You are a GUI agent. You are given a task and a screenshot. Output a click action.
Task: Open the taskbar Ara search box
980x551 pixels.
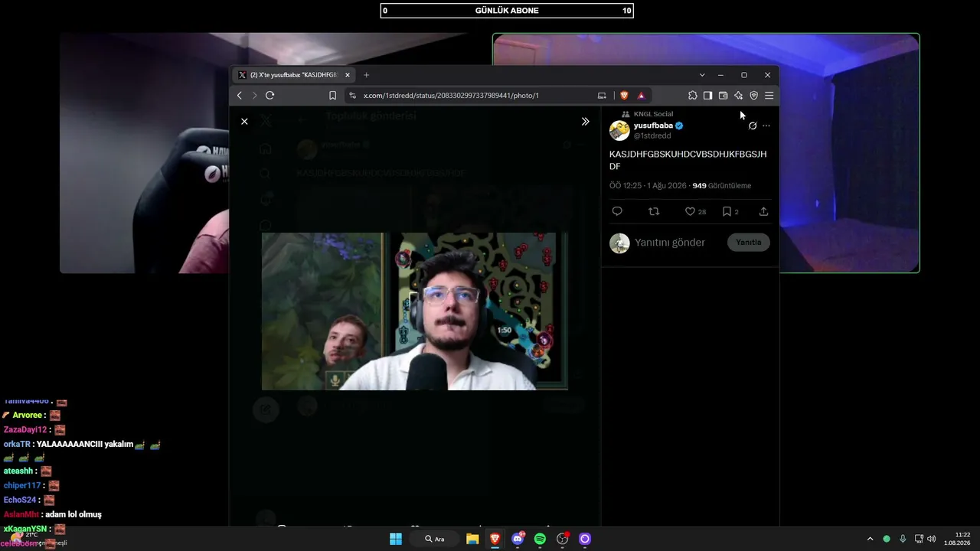(436, 539)
